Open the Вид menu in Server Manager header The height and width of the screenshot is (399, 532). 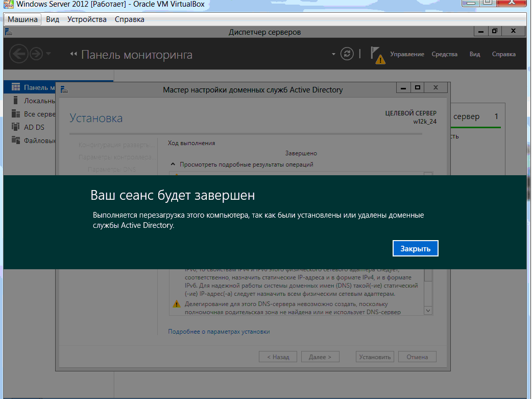[475, 54]
